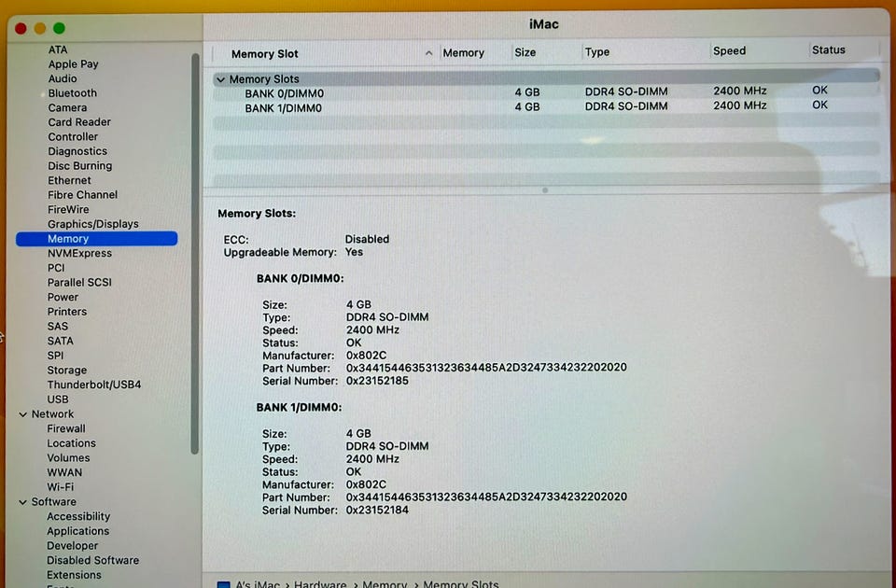Click BANK 0 serial number 0x23152185
896x588 pixels.
pos(377,381)
